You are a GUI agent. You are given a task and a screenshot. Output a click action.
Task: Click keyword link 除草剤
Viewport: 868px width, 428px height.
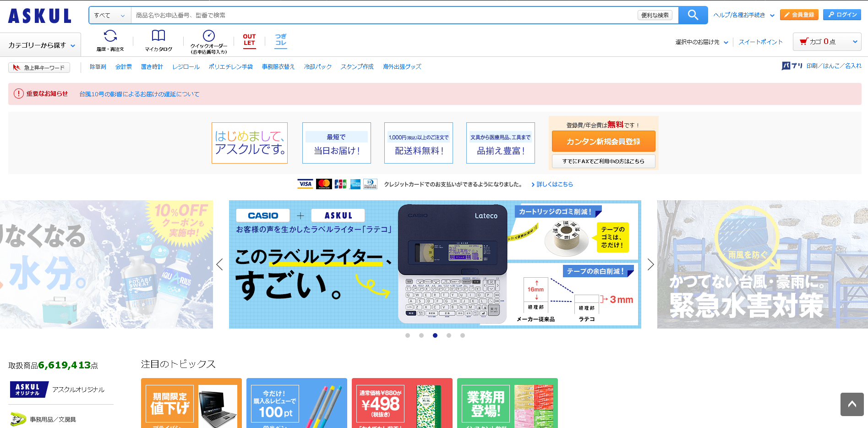click(x=98, y=66)
